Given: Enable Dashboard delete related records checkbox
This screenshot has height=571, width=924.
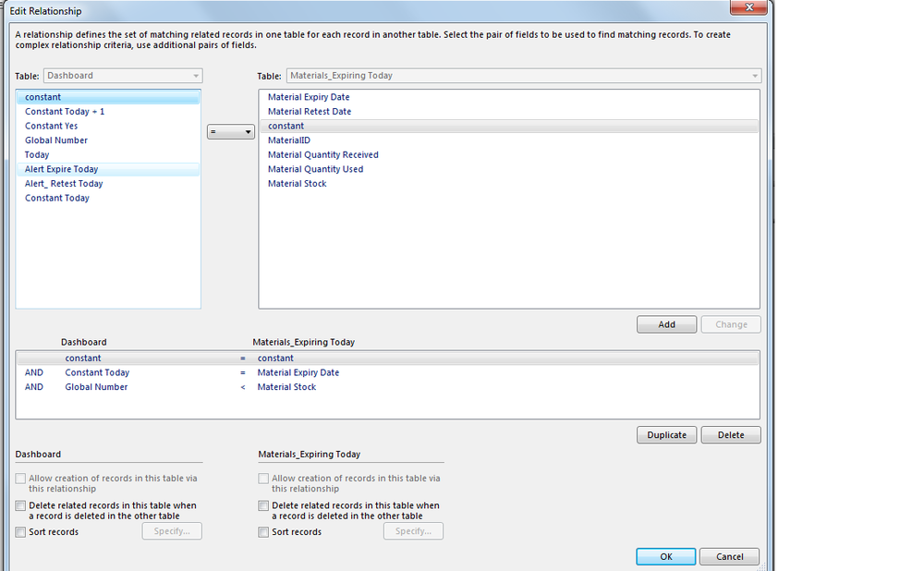Looking at the screenshot, I should tap(21, 506).
